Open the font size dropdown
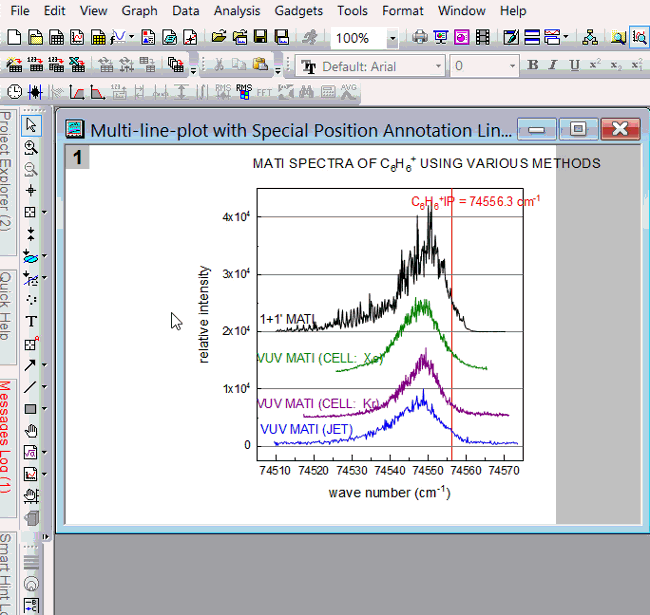 click(512, 67)
